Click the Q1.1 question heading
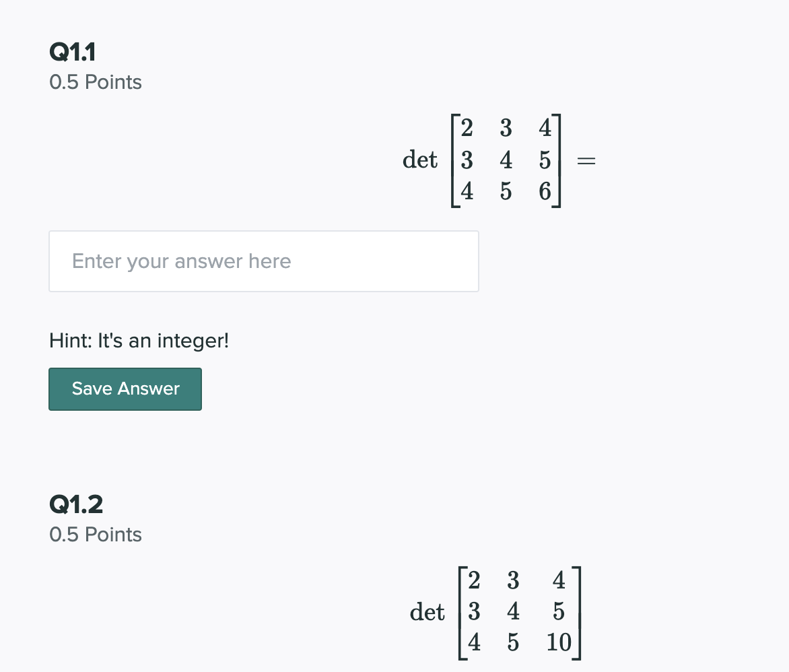The width and height of the screenshot is (789, 672). coord(71,52)
